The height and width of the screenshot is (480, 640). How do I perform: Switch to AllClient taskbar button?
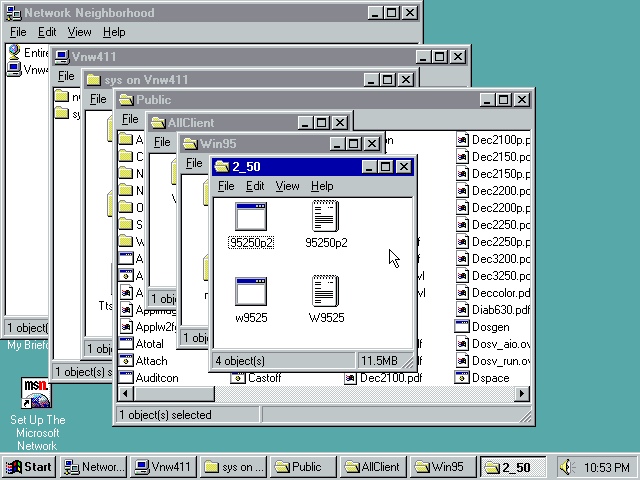pyautogui.click(x=373, y=467)
